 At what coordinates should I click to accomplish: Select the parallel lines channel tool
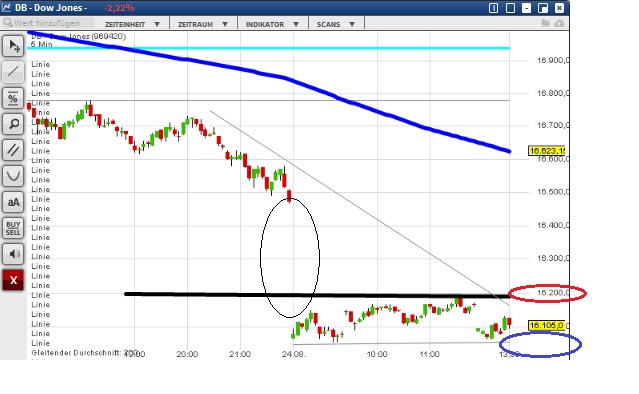(13, 150)
